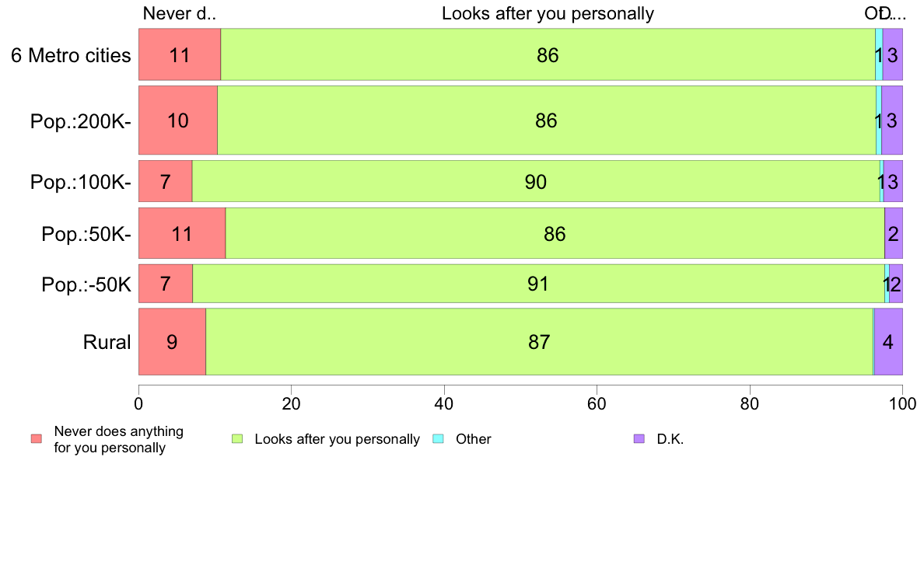
Task: Click the red 10 segment in Pop.:200K- row
Action: click(178, 120)
